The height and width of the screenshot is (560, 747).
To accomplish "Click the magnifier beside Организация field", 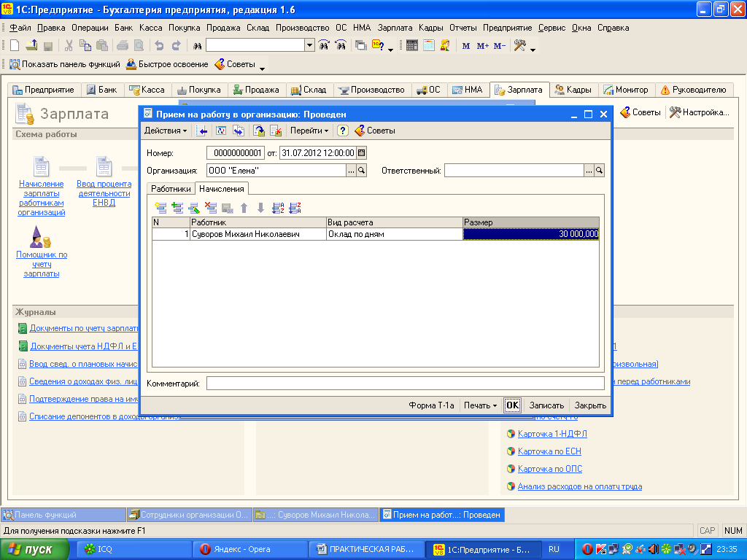I will 362,171.
